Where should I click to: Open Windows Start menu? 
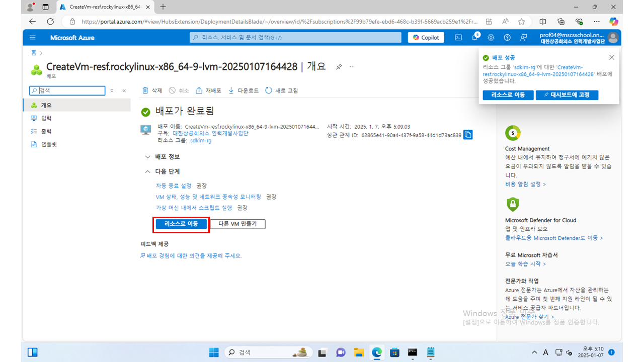click(x=214, y=352)
